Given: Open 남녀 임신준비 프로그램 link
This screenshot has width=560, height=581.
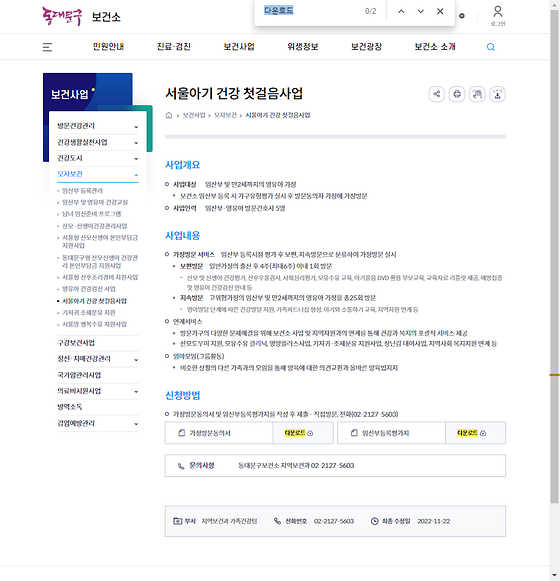Looking at the screenshot, I should click(92, 214).
